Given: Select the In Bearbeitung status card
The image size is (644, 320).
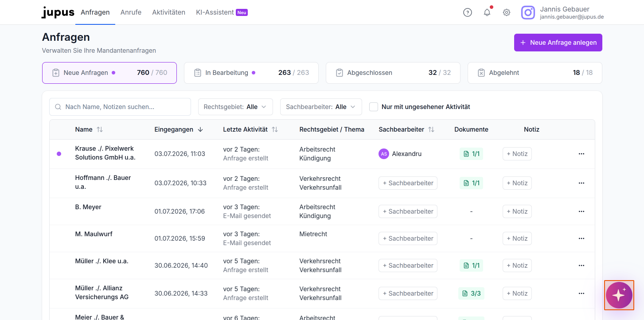Looking at the screenshot, I should click(251, 73).
